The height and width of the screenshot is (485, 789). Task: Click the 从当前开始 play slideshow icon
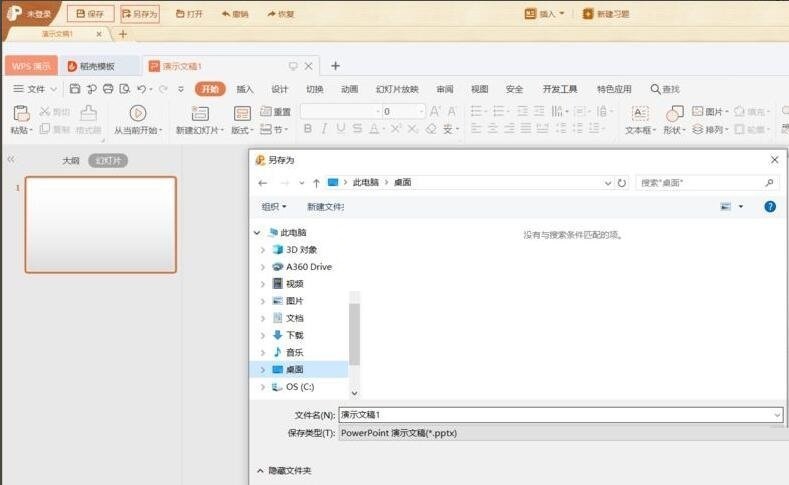[138, 113]
